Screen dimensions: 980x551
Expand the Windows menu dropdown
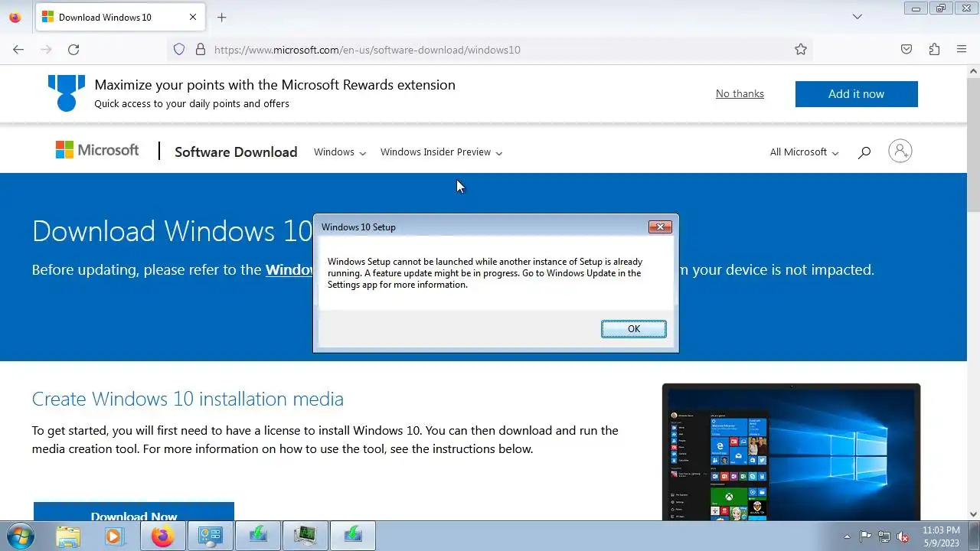[340, 152]
